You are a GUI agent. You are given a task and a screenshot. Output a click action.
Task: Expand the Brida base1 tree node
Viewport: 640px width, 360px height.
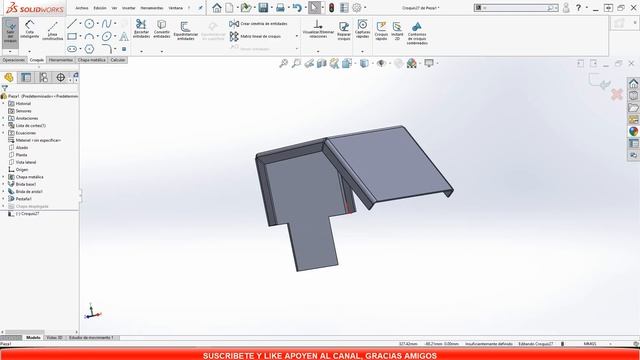point(4,184)
